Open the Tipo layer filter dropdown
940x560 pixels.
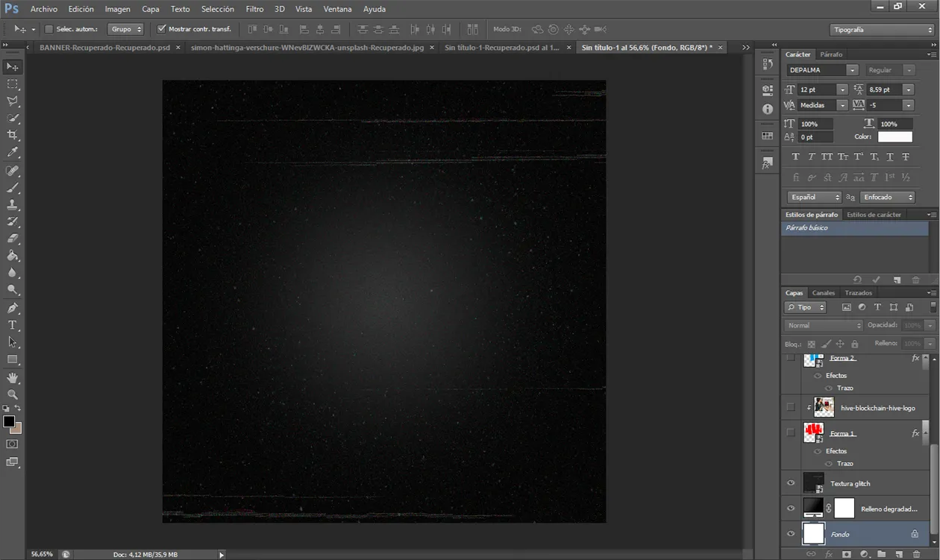click(806, 307)
